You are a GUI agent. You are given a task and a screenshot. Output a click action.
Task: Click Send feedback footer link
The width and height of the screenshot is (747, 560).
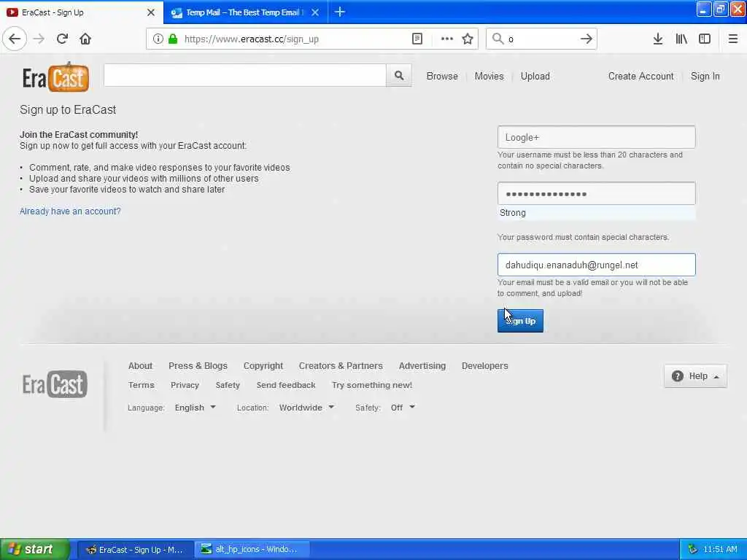click(286, 385)
